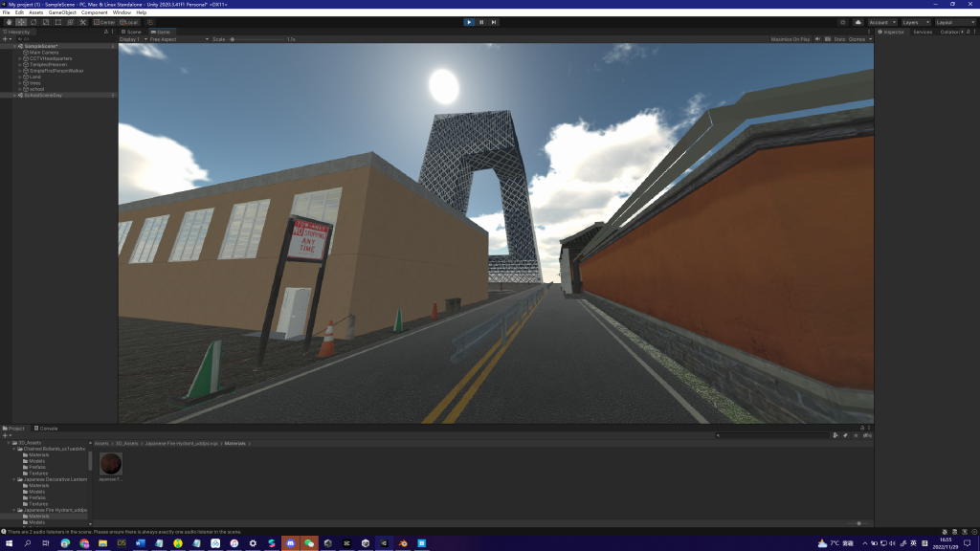The height and width of the screenshot is (551, 980).
Task: Select Japanese Decorative Lantern folder
Action: coord(55,480)
